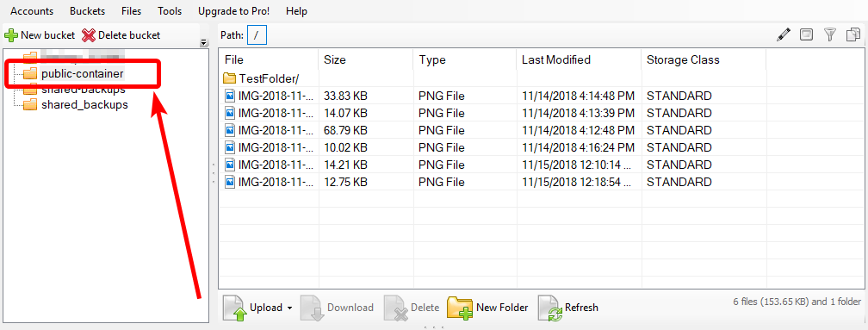Open the filter funnel icon

click(x=829, y=34)
